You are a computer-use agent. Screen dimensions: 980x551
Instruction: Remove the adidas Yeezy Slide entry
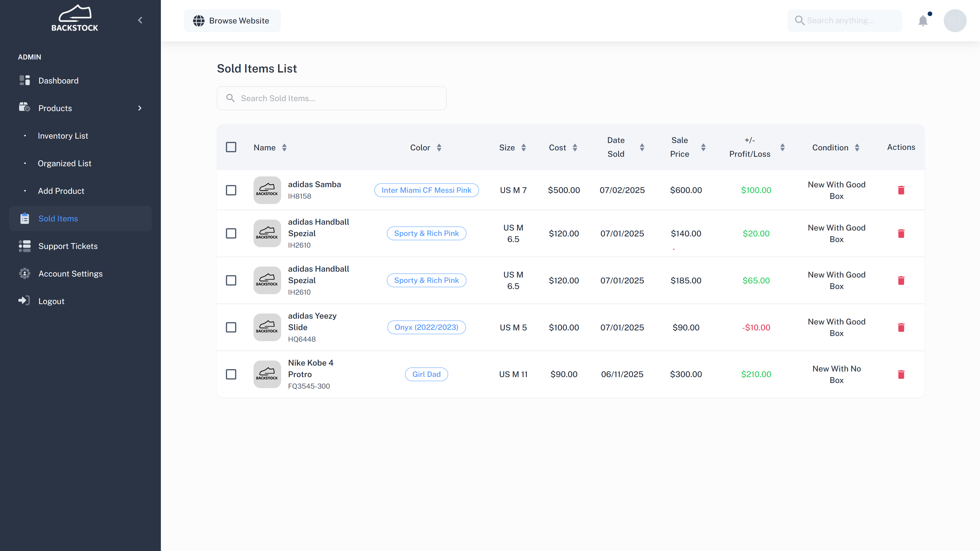(901, 327)
